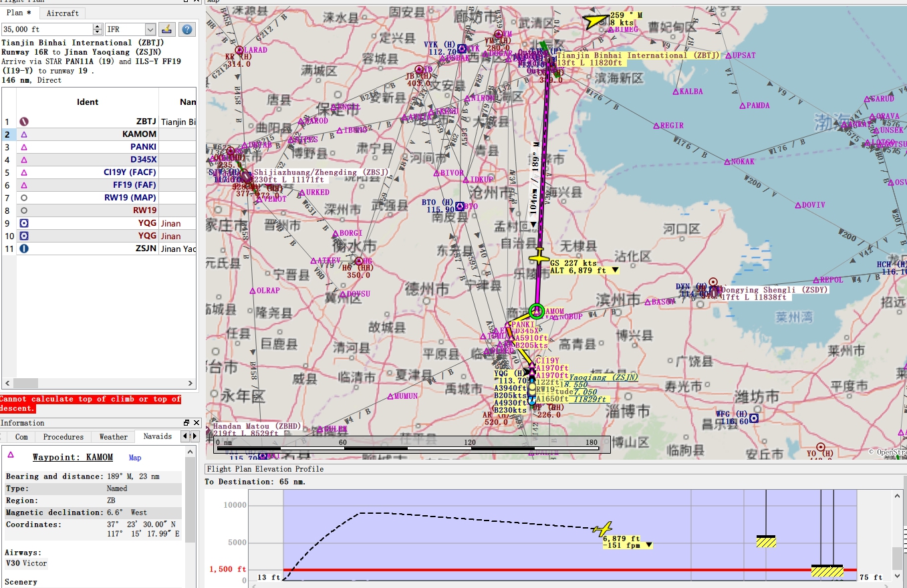The width and height of the screenshot is (907, 588).
Task: Click the D345X row waypoint icon
Action: pos(24,160)
